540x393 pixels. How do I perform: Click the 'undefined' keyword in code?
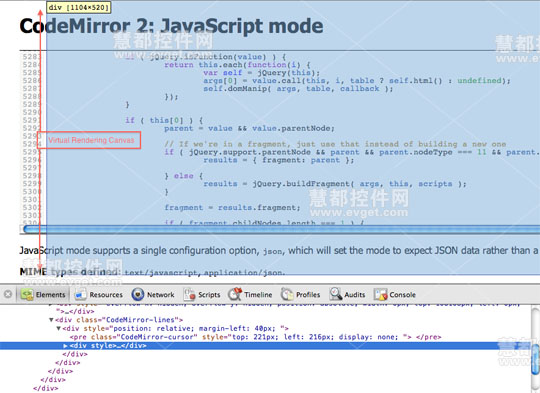[x=479, y=81]
